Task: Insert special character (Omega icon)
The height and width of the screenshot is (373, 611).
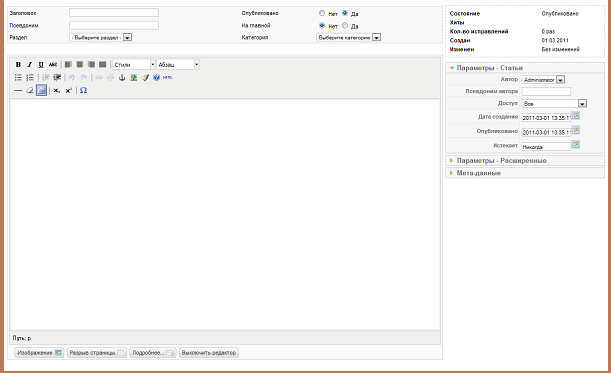Action: click(x=83, y=90)
